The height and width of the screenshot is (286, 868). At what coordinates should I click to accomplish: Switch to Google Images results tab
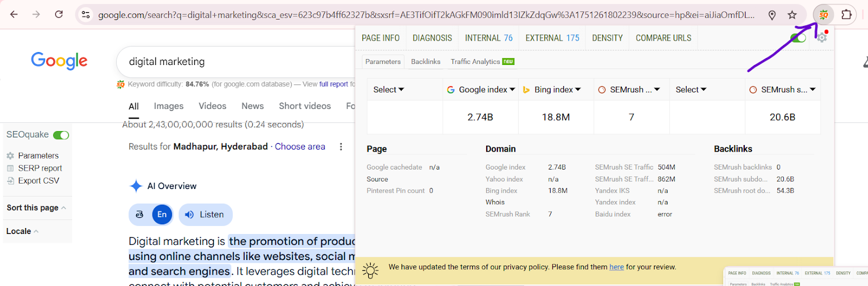pyautogui.click(x=169, y=106)
